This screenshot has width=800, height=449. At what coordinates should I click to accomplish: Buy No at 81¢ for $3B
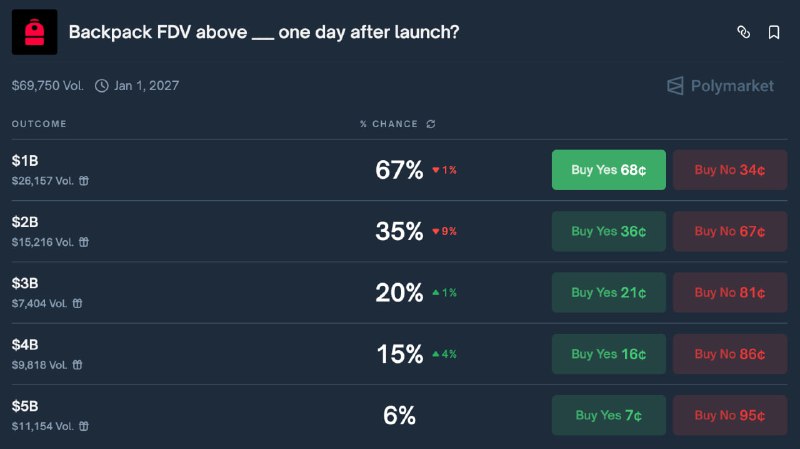click(729, 293)
